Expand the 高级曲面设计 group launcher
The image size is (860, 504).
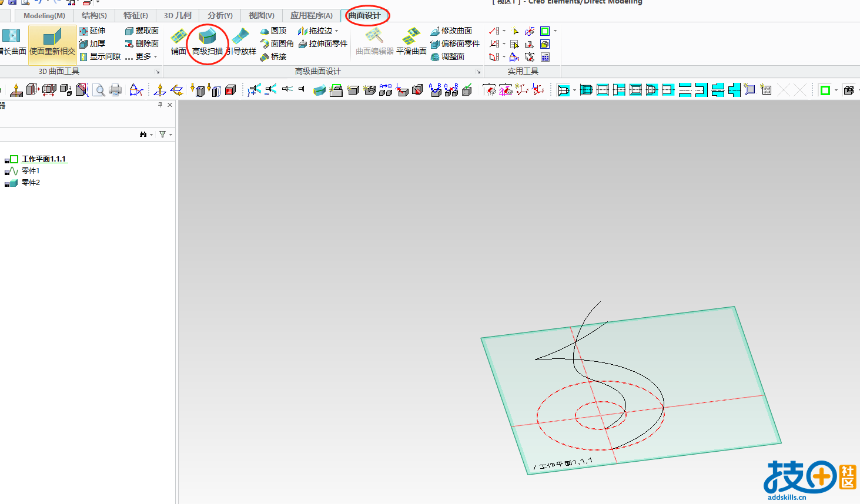[x=478, y=72]
